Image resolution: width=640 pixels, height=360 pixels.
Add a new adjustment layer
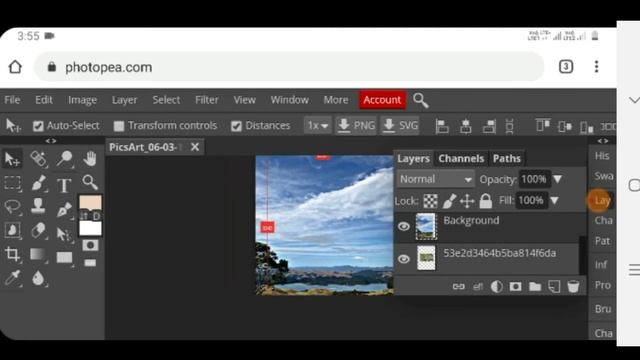tap(496, 287)
